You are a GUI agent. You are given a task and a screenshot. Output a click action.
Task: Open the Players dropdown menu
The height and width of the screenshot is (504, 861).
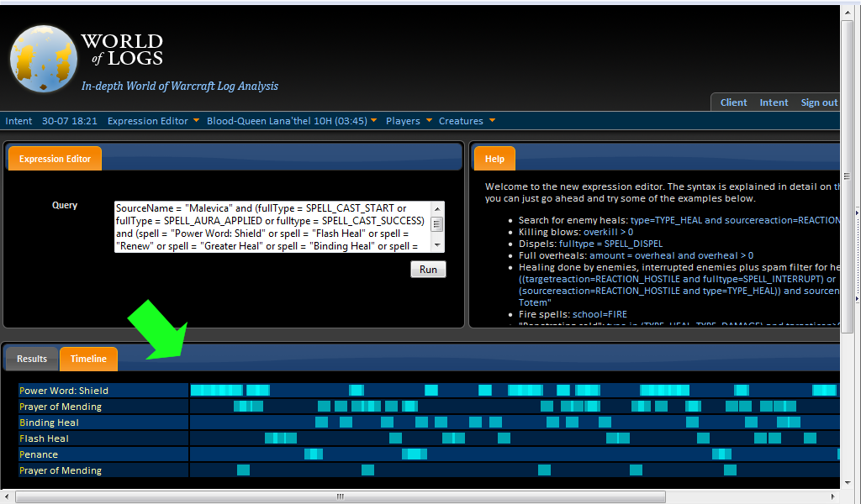(x=409, y=121)
